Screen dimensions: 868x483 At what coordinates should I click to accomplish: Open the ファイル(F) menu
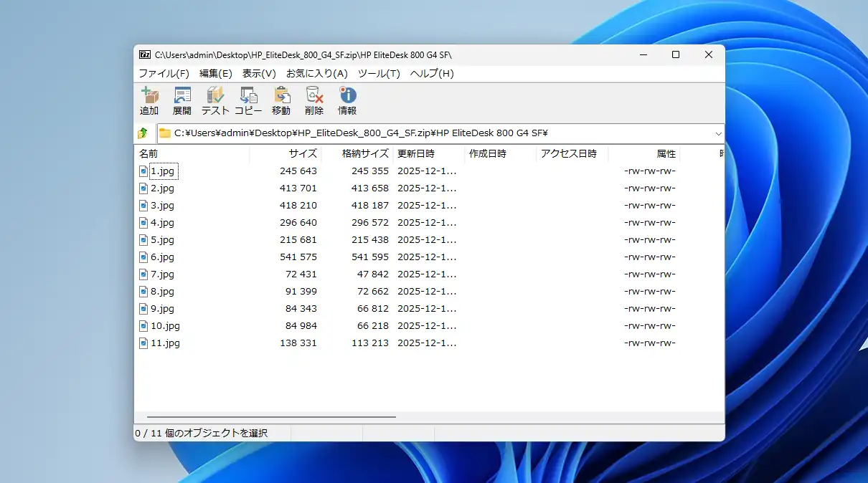pos(164,73)
